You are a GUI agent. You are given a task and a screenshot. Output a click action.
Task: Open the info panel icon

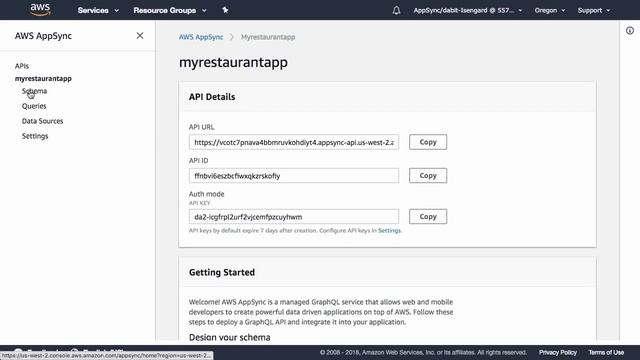pyautogui.click(x=630, y=31)
